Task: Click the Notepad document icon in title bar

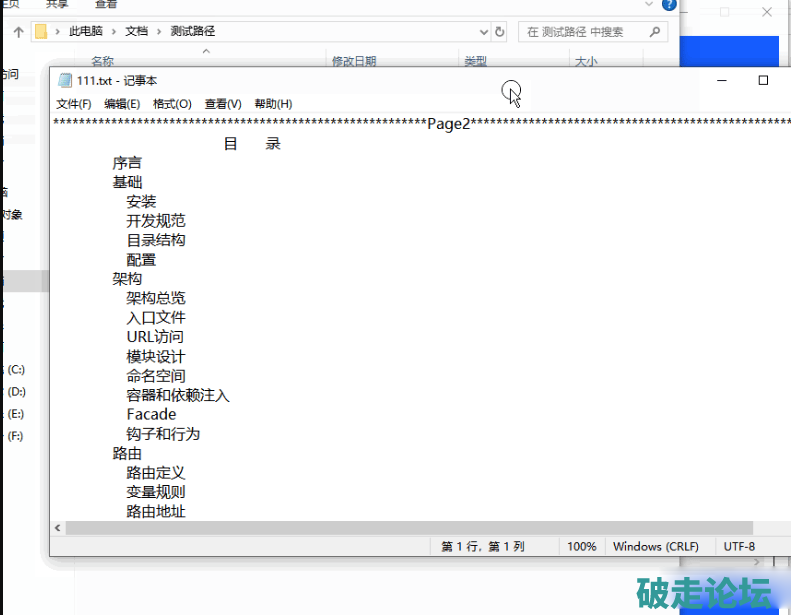Action: [x=65, y=81]
